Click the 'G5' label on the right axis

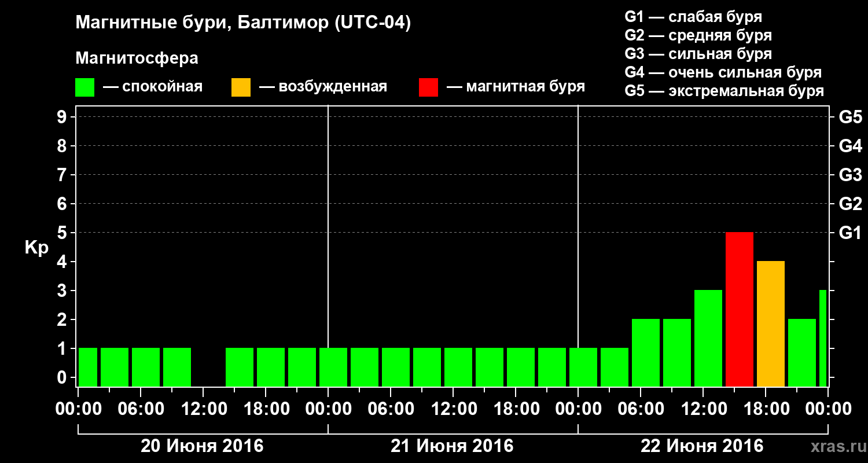click(x=850, y=117)
